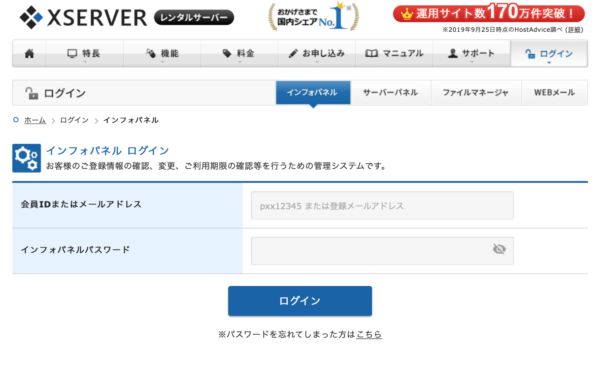This screenshot has height=371, width=600.
Task: Switch to the WEBメール tab
Action: point(554,93)
